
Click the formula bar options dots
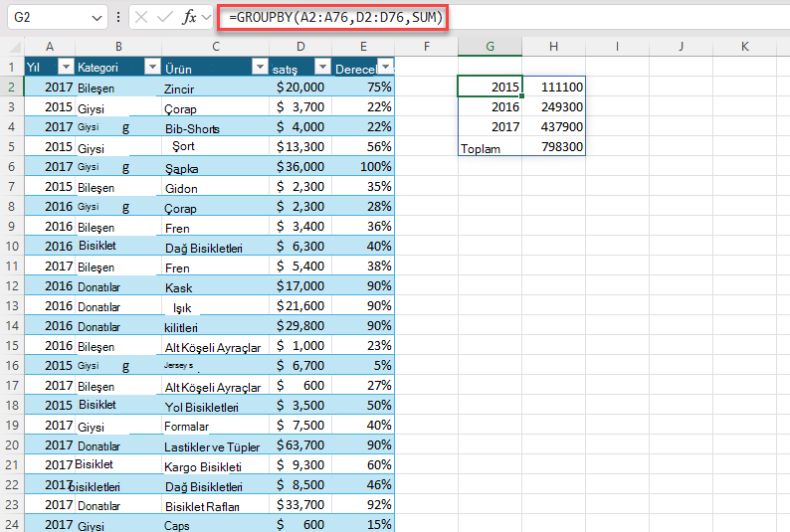pyautogui.click(x=118, y=18)
